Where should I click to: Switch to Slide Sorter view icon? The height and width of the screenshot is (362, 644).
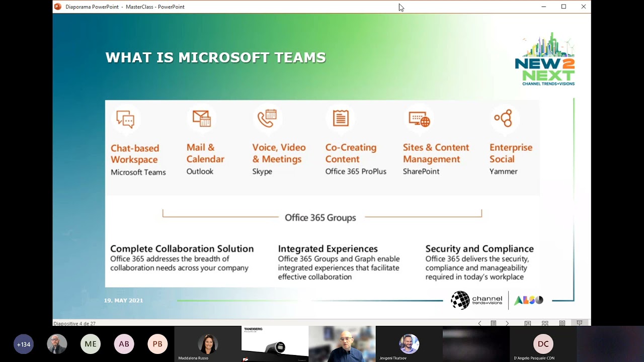545,323
